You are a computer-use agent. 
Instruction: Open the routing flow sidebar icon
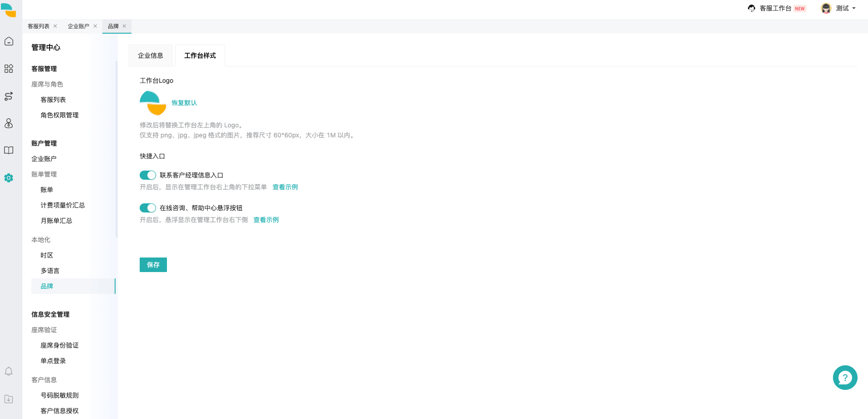(x=9, y=96)
